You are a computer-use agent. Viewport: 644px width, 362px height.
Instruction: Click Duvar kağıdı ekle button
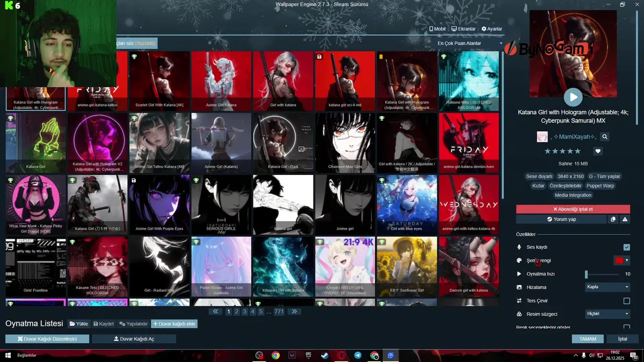174,324
